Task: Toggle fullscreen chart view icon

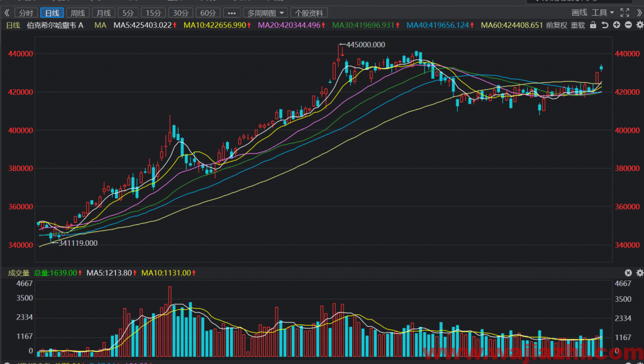Action: (x=625, y=13)
